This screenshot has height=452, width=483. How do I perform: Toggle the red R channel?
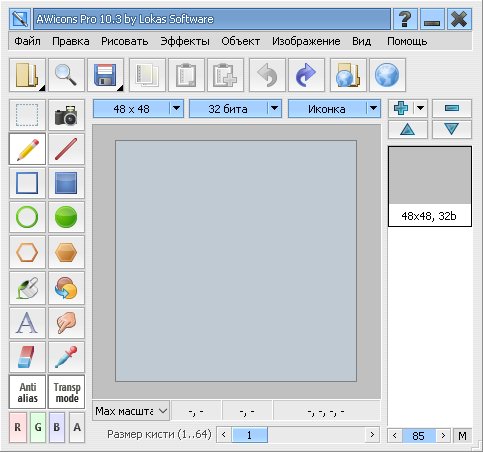[18, 427]
